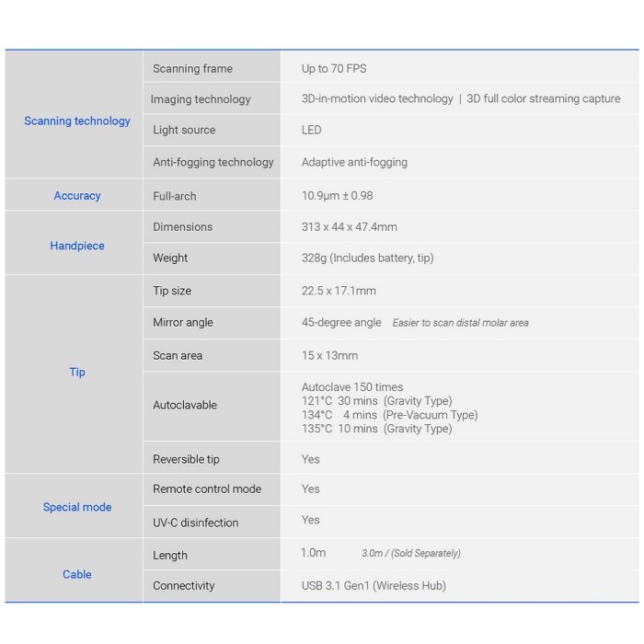
Task: Click '3D-in-motion video technology' text
Action: pos(377,98)
